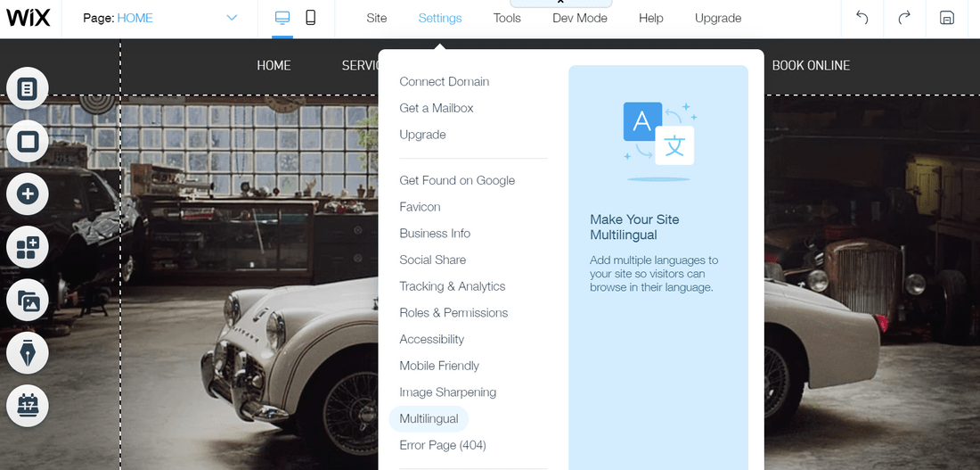Open Accessibility settings

pos(432,339)
